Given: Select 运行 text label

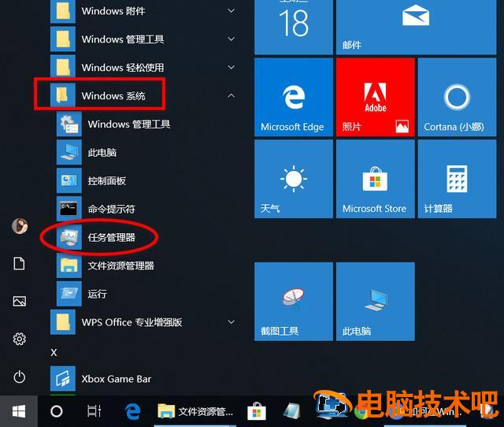Looking at the screenshot, I should (x=97, y=294).
